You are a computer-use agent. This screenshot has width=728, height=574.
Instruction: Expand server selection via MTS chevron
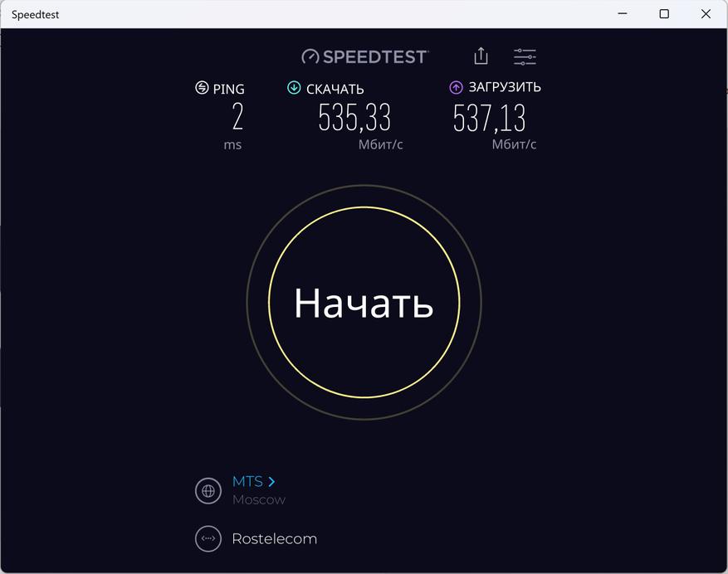[x=271, y=482]
